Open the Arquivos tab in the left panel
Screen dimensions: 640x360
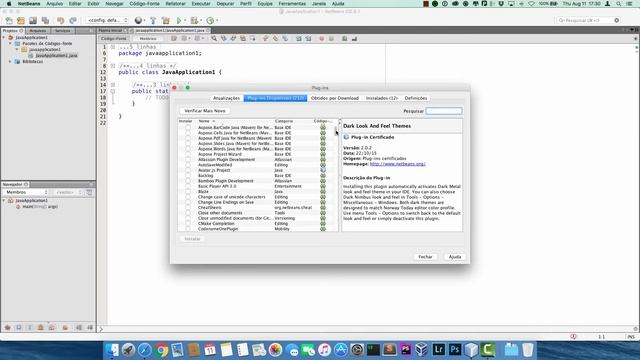click(38, 31)
